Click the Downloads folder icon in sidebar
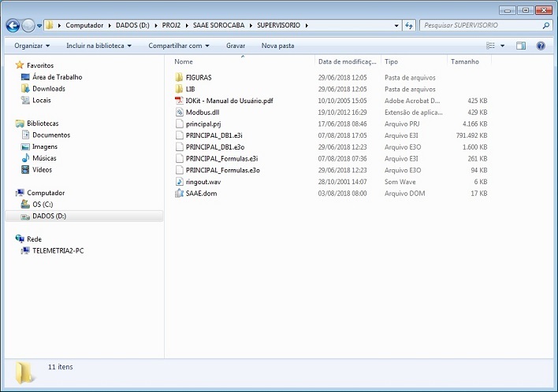Screen dimensions: 558x392 (x=25, y=88)
